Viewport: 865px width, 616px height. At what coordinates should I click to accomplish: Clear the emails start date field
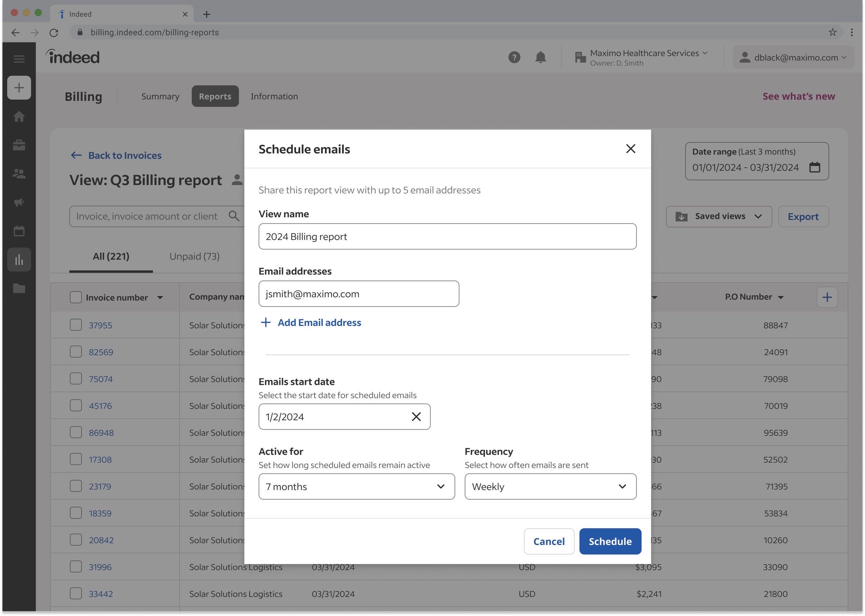416,417
